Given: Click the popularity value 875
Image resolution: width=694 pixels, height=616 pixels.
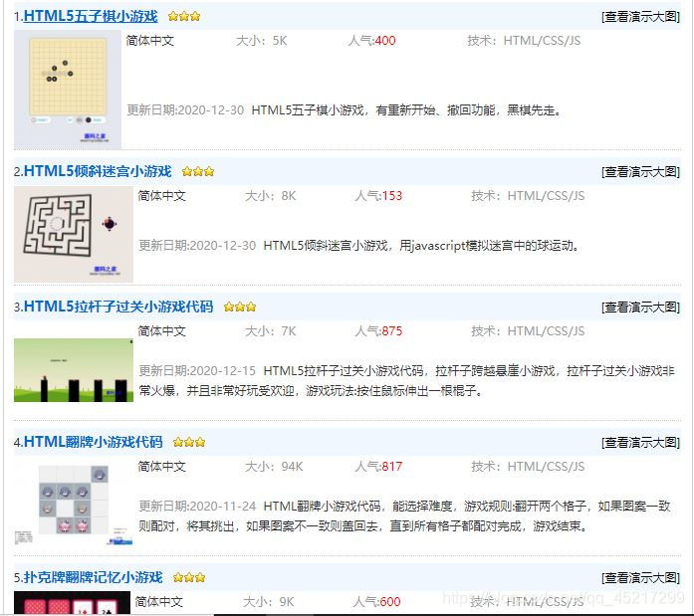Looking at the screenshot, I should [392, 331].
